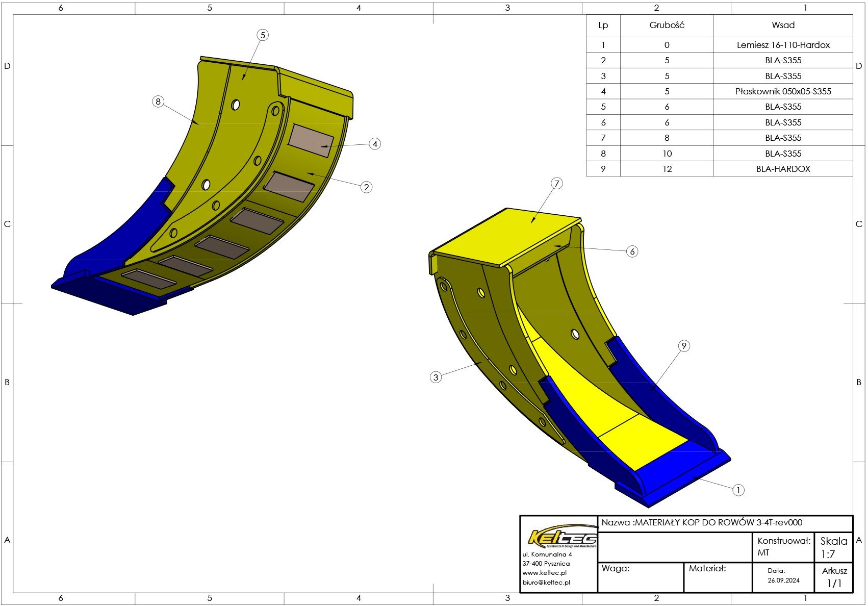Click '37-400 Pysznica' address line
The height and width of the screenshot is (606, 868).
coord(546,564)
